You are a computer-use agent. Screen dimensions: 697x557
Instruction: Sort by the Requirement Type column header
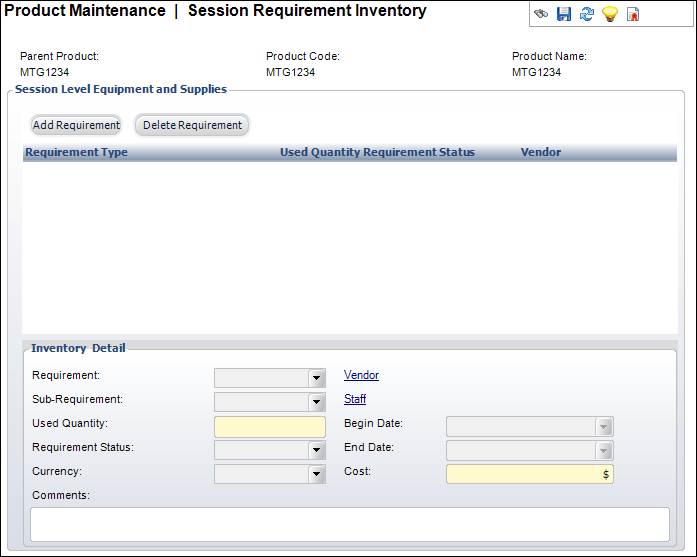pyautogui.click(x=77, y=153)
